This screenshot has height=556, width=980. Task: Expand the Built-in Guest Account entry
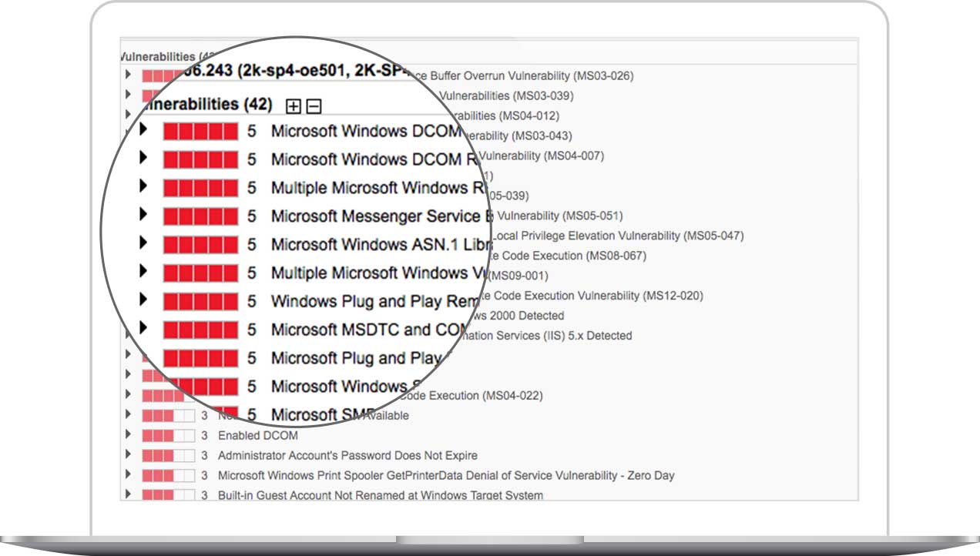point(128,495)
